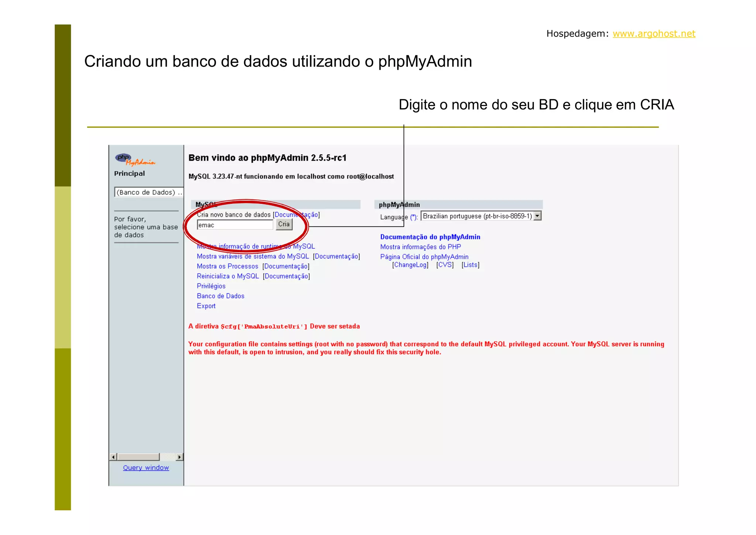Open Página Oficial do phpMyAdmin link
The height and width of the screenshot is (535, 756).
pos(424,257)
